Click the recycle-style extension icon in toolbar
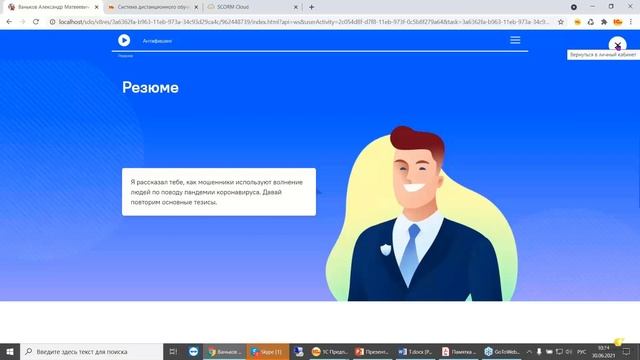Viewport: 640px width, 360px height. (x=591, y=22)
